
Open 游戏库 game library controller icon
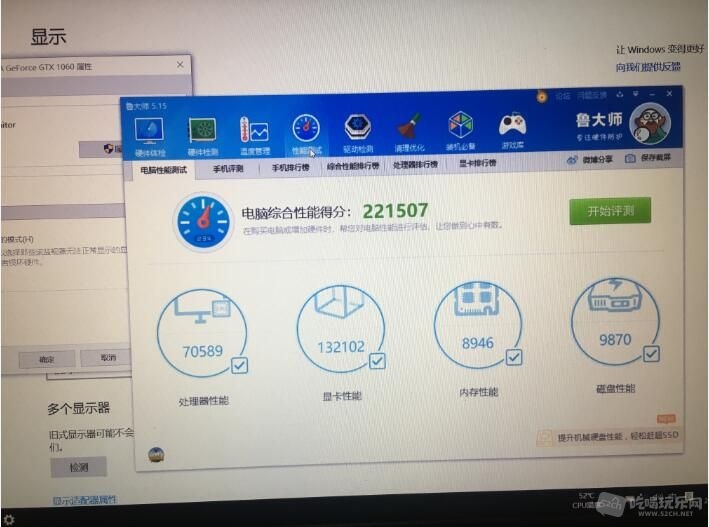tap(512, 130)
